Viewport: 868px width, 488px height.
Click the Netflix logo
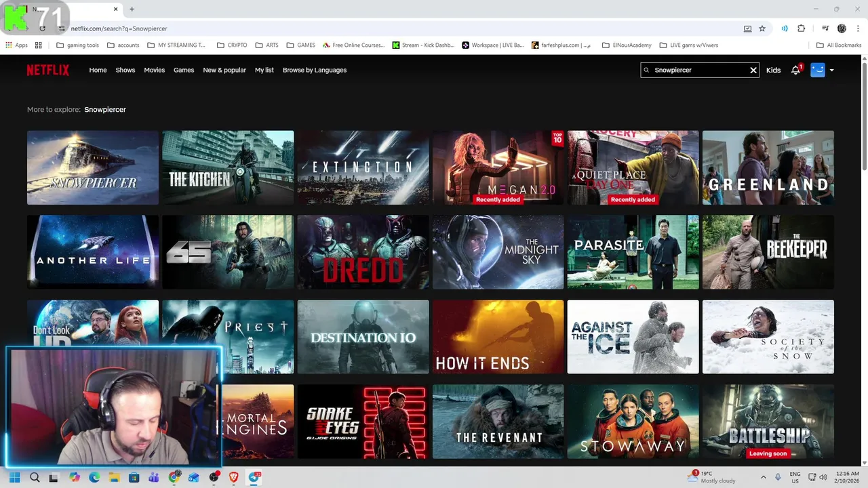[x=47, y=70]
